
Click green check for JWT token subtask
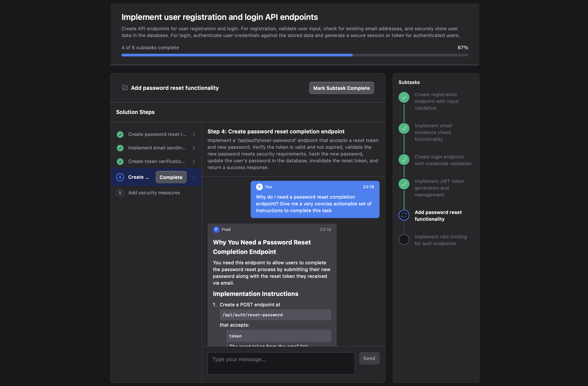coord(404,184)
